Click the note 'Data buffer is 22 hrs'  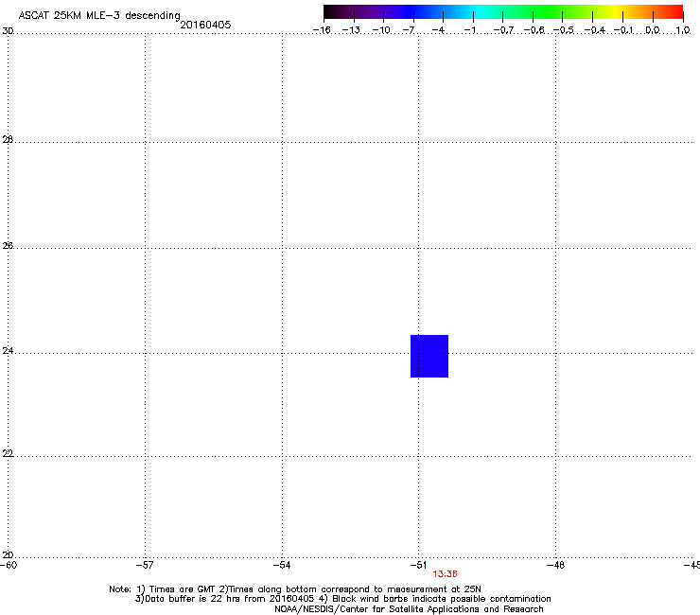click(188, 599)
